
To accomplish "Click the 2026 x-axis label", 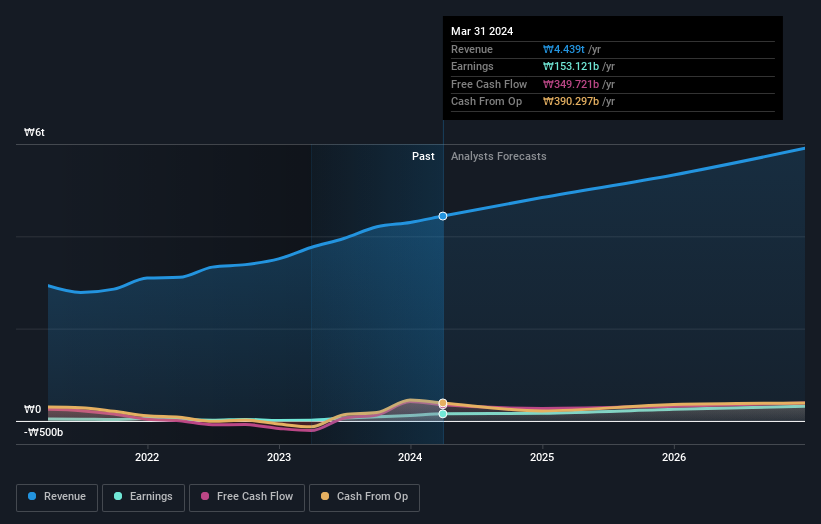I will [x=674, y=457].
